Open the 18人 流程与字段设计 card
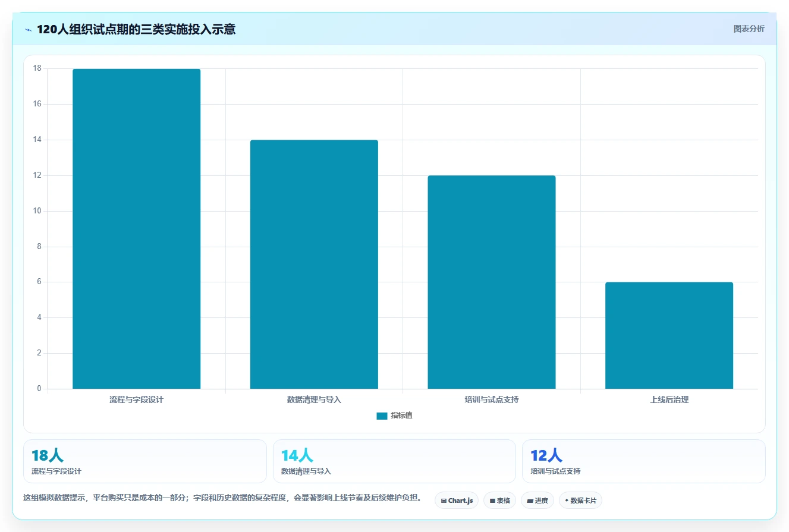 click(145, 461)
